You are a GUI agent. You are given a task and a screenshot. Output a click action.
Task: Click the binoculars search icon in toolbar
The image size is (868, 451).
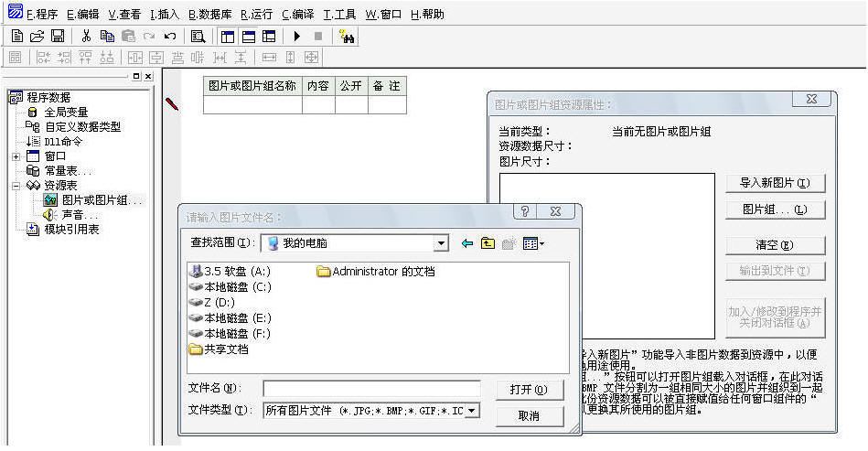[x=347, y=37]
